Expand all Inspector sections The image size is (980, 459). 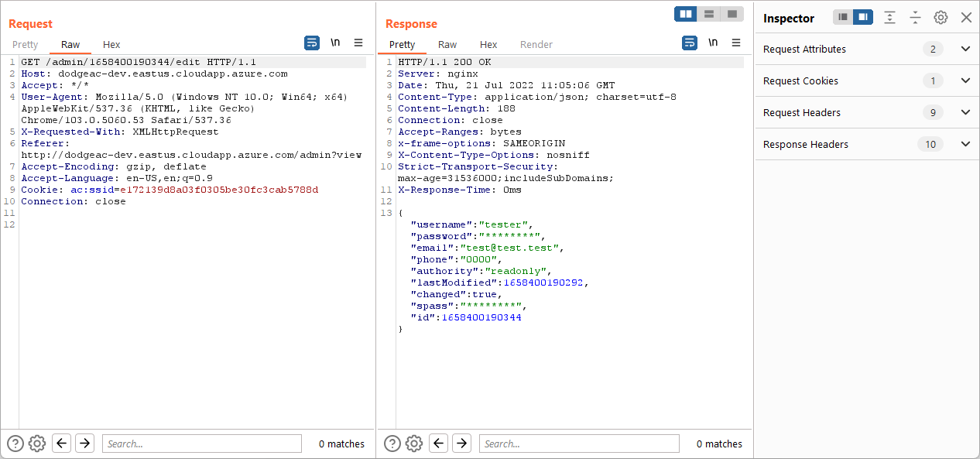click(890, 17)
